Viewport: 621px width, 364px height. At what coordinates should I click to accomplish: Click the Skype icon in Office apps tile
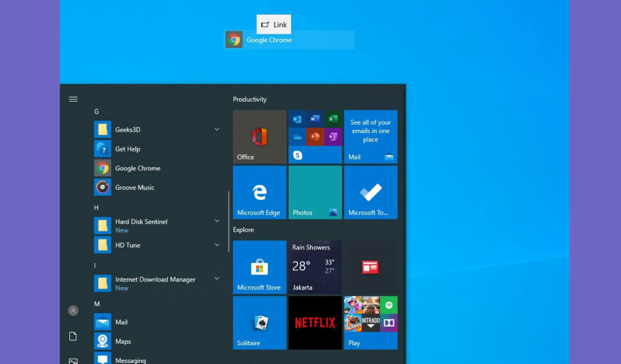pos(298,155)
